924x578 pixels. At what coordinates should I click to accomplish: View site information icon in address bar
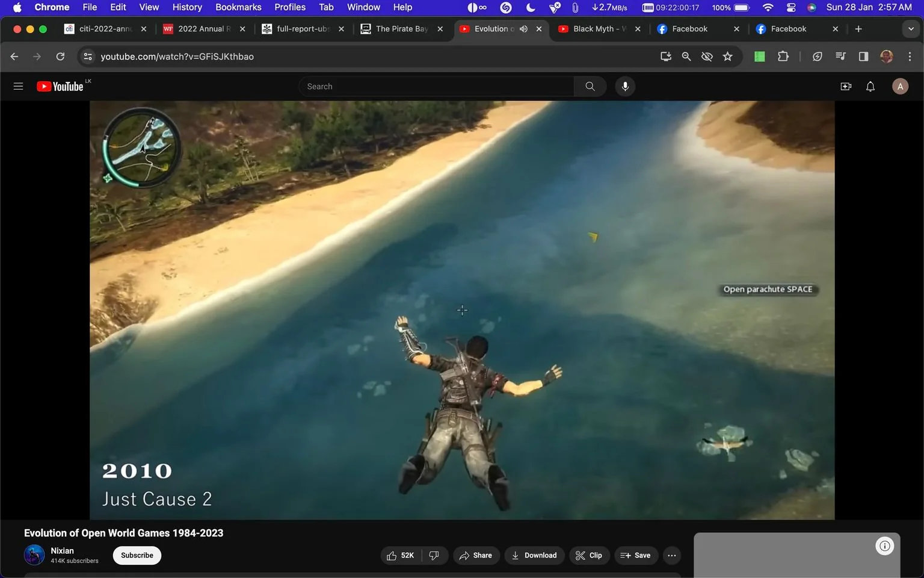(x=88, y=56)
